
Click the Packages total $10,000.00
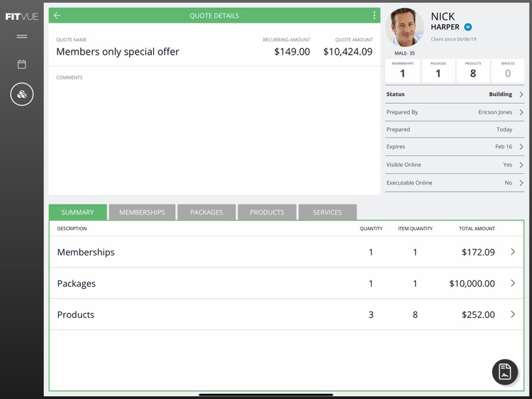(x=472, y=283)
